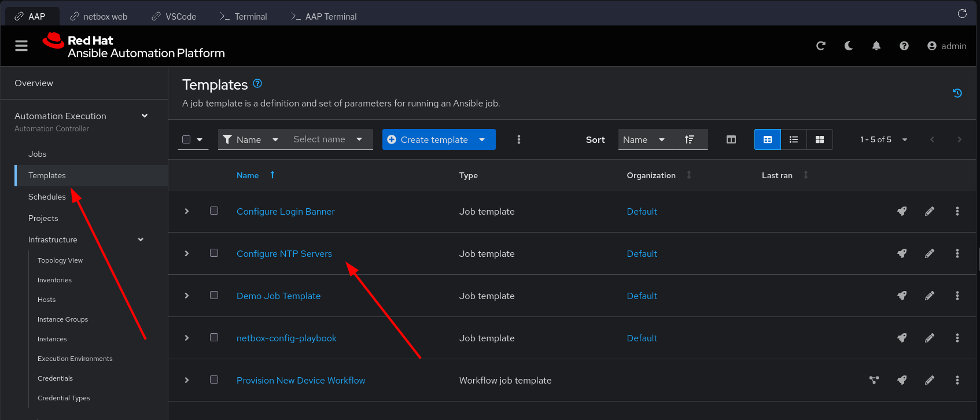Select Provision New Device Workflow checkbox
Screen dimensions: 980x420
point(214,380)
